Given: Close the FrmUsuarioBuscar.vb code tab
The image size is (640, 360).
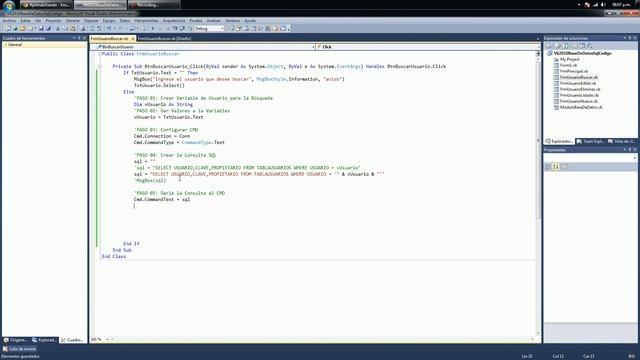Looking at the screenshot, I should 133,38.
